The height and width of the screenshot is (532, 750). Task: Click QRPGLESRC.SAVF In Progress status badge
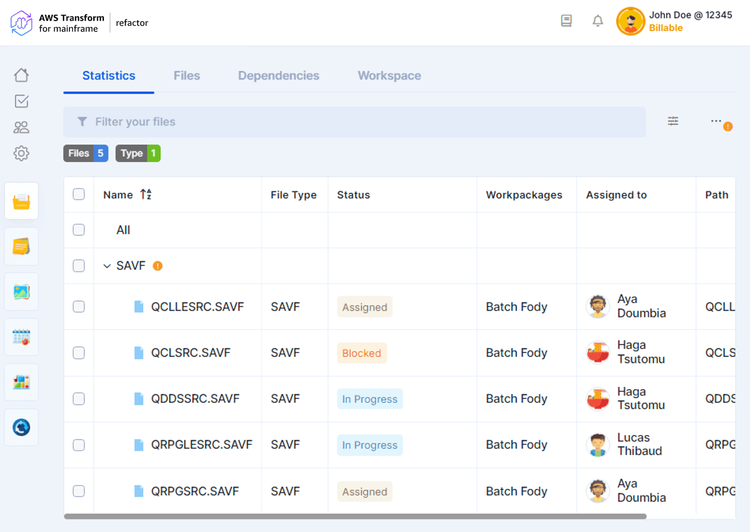[x=370, y=445]
